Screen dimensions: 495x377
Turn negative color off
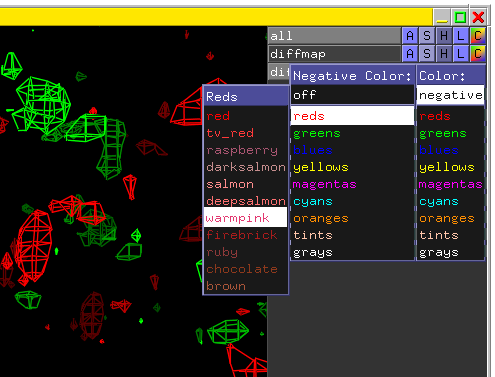pyautogui.click(x=352, y=95)
